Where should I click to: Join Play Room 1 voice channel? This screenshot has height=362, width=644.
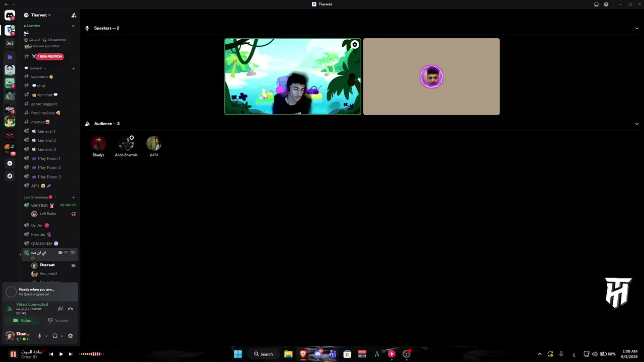coord(49,158)
